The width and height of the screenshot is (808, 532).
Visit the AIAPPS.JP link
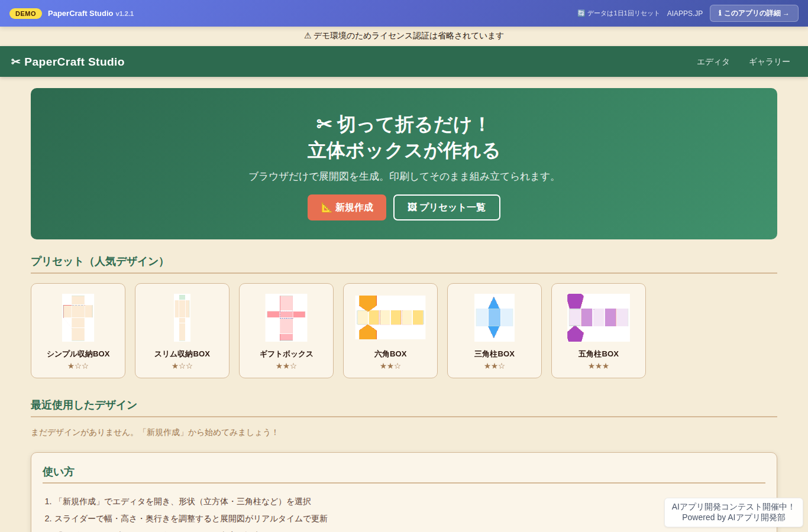click(685, 13)
